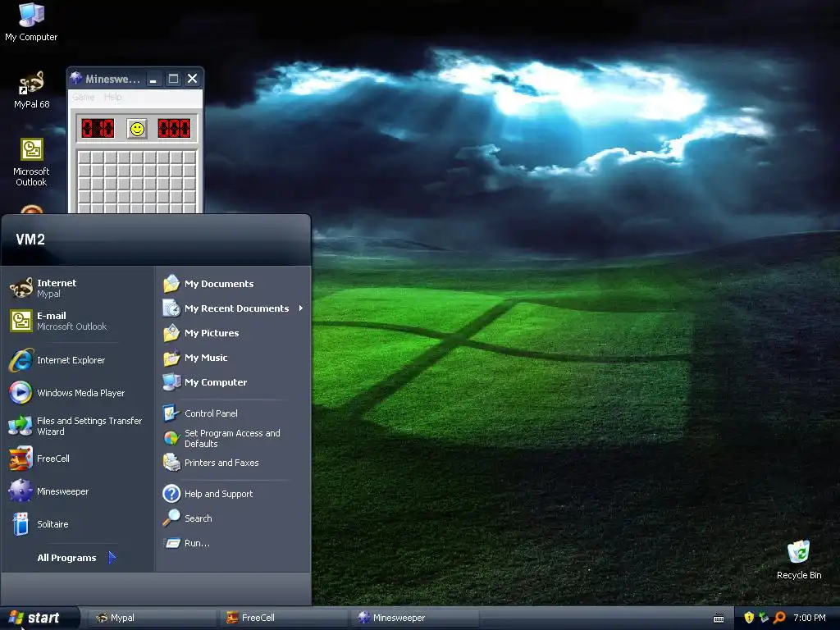Viewport: 840px width, 630px height.
Task: Click the security shield tray icon
Action: point(749,618)
